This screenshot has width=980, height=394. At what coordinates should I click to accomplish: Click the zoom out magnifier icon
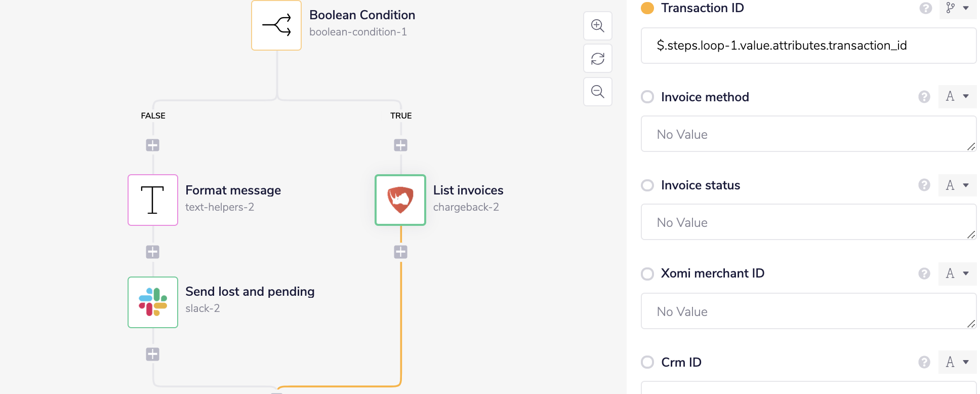pyautogui.click(x=598, y=92)
